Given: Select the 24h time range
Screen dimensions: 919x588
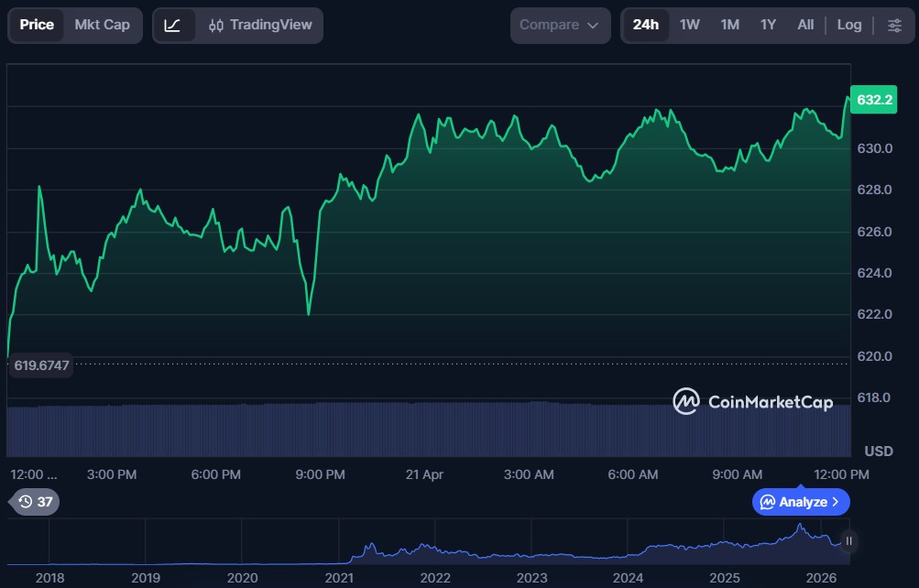Looking at the screenshot, I should [x=645, y=25].
